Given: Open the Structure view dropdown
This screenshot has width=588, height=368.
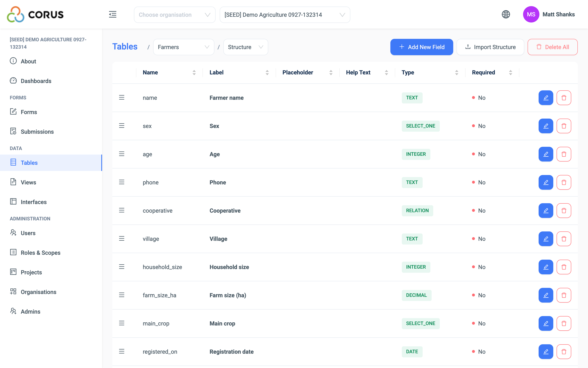Looking at the screenshot, I should (x=245, y=47).
